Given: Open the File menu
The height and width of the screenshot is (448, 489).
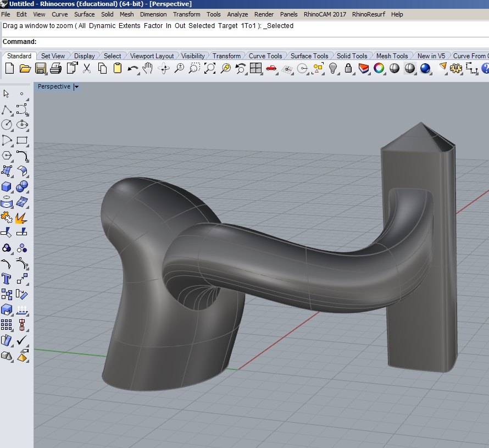Looking at the screenshot, I should [5, 14].
